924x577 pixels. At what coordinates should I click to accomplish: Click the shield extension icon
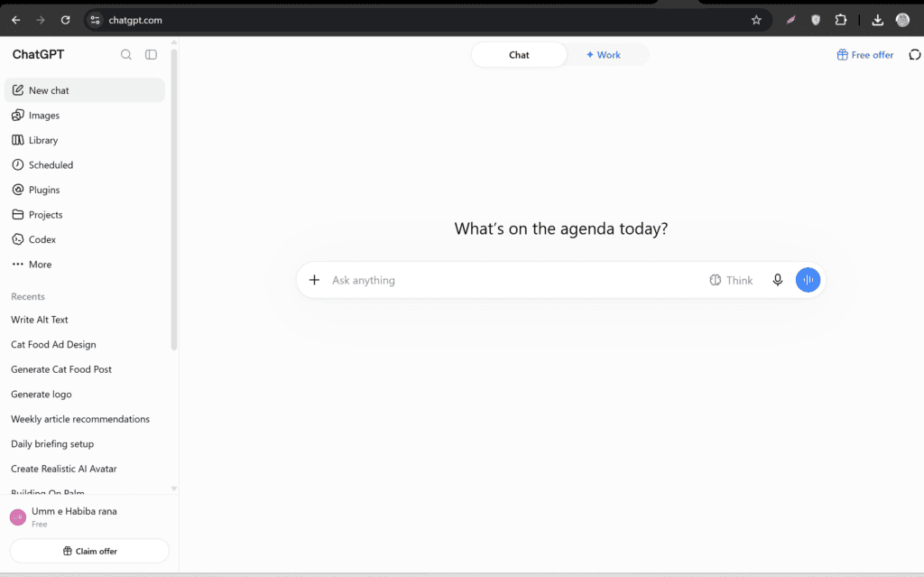pos(816,20)
